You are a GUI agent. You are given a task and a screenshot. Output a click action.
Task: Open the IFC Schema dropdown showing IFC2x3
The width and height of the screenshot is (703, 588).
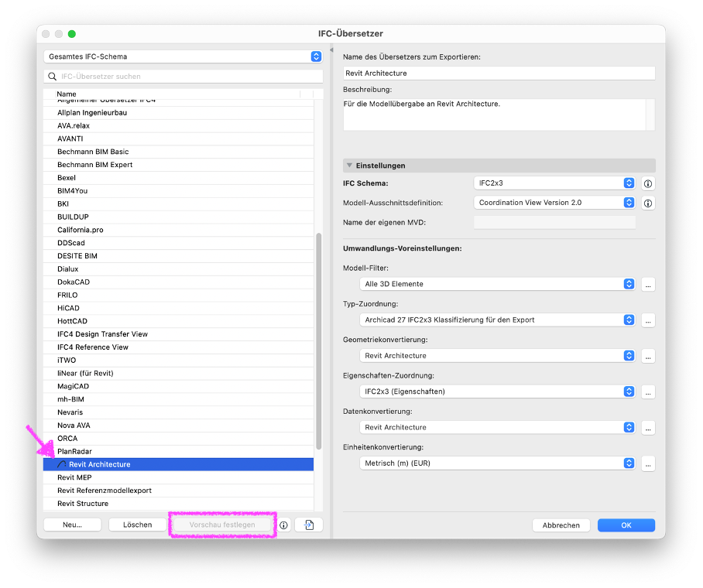(554, 183)
